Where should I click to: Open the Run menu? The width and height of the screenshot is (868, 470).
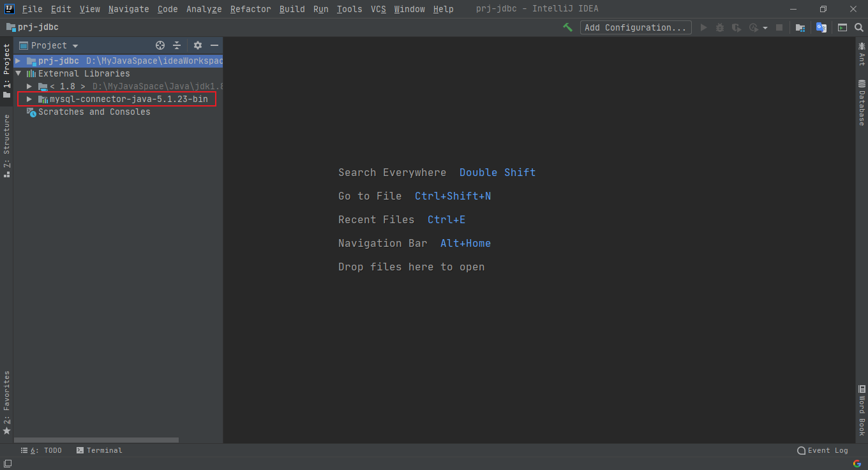pos(321,9)
